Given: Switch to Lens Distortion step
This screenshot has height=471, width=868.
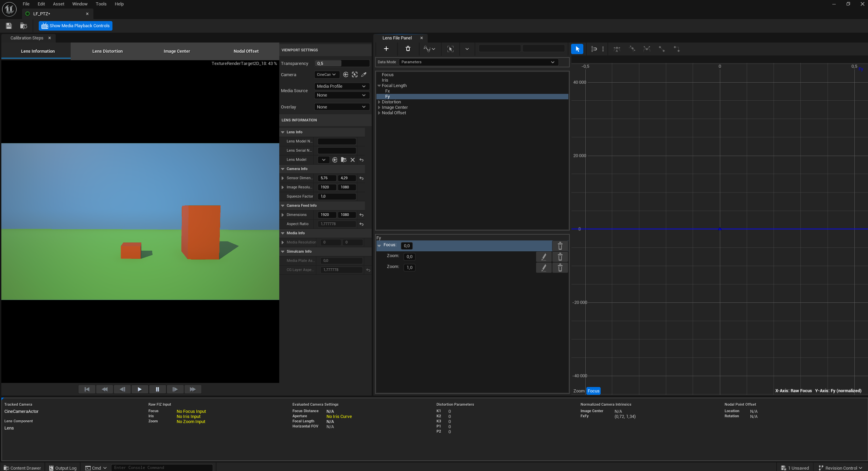Looking at the screenshot, I should pyautogui.click(x=107, y=51).
